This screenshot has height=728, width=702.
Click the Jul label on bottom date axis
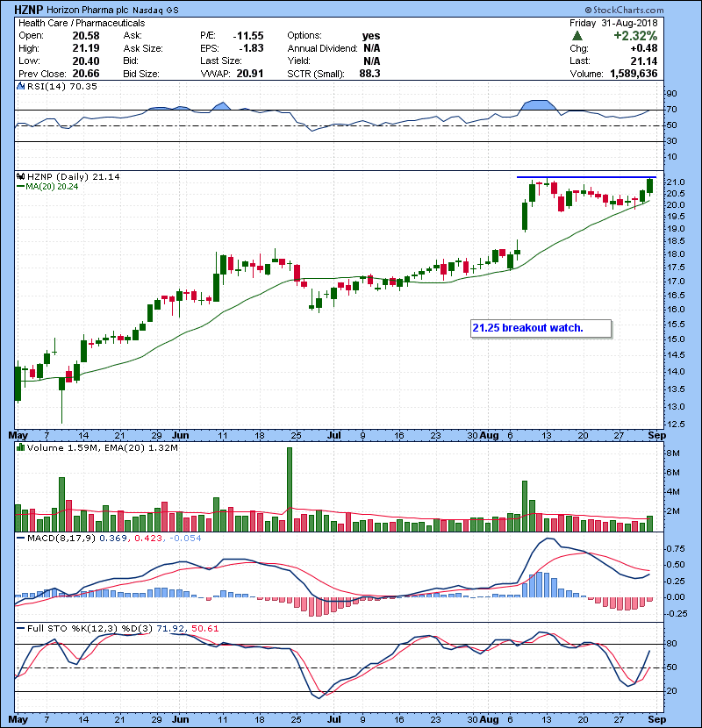pos(334,719)
